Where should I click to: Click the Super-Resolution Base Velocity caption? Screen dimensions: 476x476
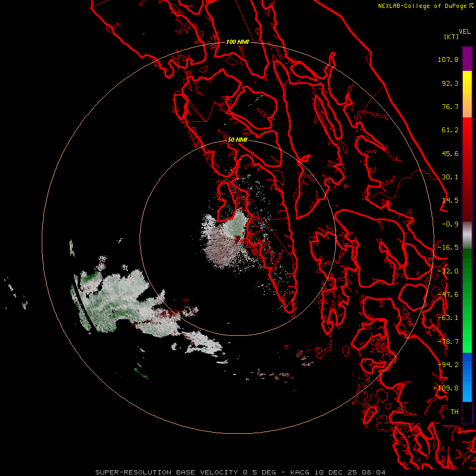241,472
